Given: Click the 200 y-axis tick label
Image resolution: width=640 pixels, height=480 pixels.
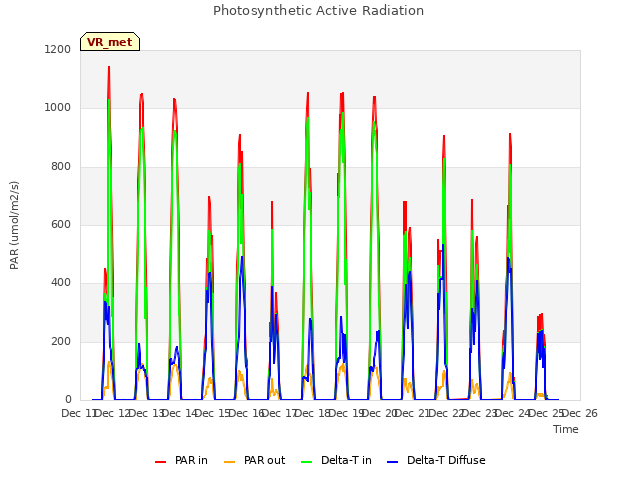Looking at the screenshot, I should [x=61, y=342].
